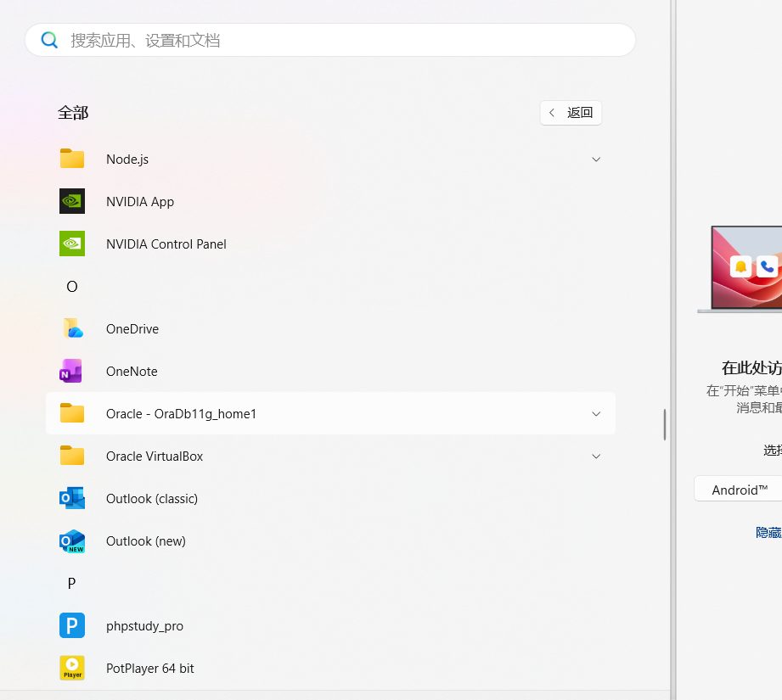This screenshot has width=782, height=700.
Task: Launch PotPlayer 64 bit icon
Action: (72, 668)
